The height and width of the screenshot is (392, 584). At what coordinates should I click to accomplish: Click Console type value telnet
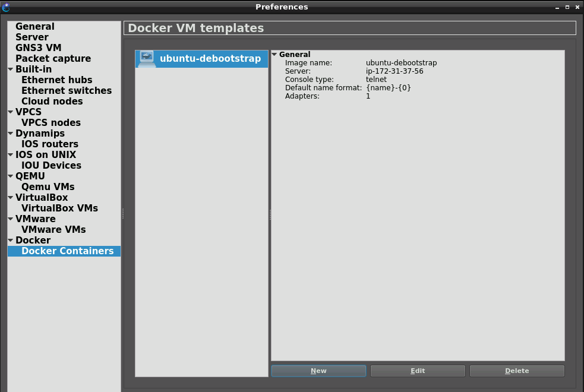click(376, 80)
